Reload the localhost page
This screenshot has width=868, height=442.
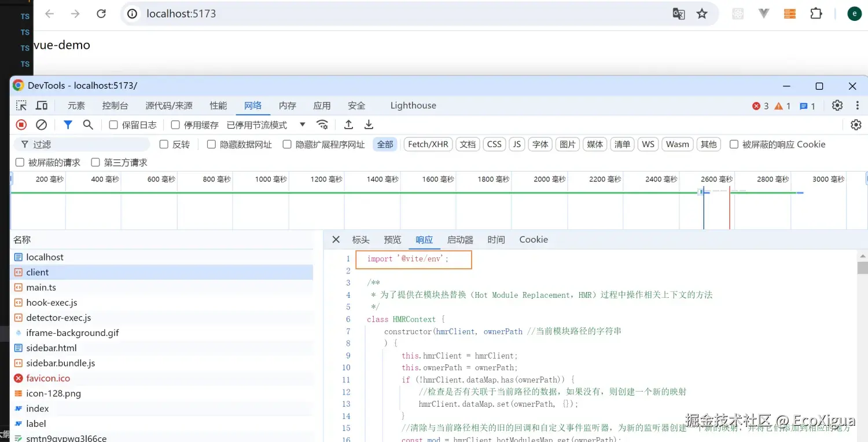pyautogui.click(x=101, y=13)
